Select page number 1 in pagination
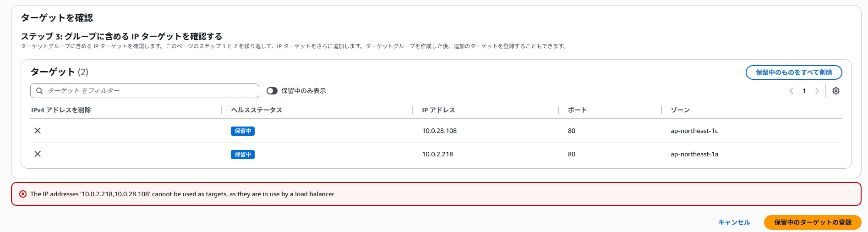The image size is (868, 232). 804,91
